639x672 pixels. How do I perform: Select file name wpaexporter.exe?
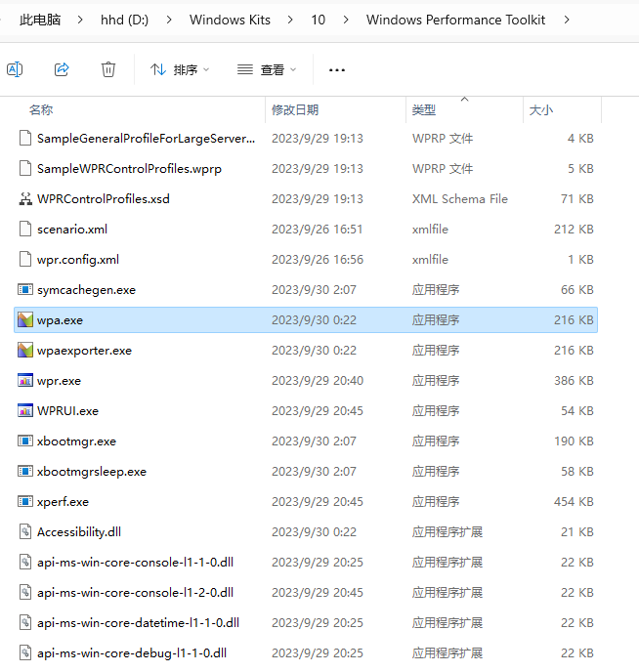pyautogui.click(x=84, y=351)
